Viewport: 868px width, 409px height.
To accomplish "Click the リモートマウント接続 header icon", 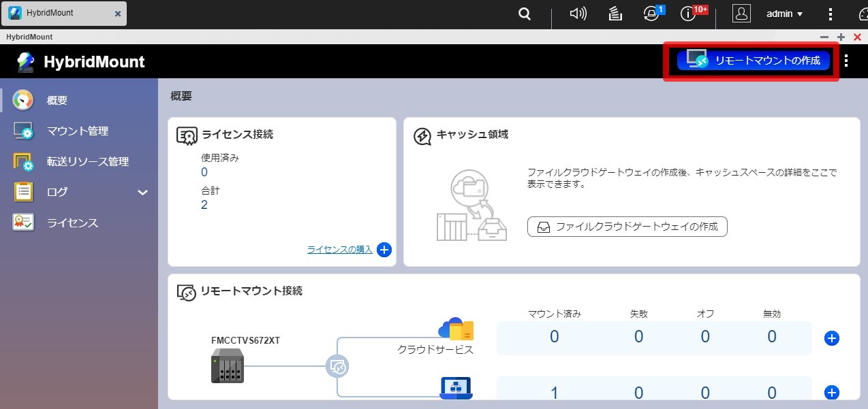I will coord(187,292).
